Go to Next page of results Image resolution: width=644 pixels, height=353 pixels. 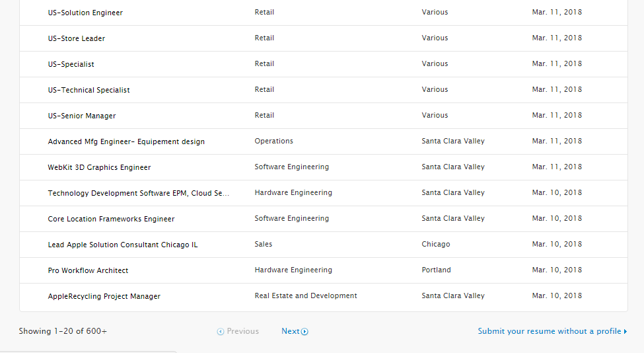[291, 331]
